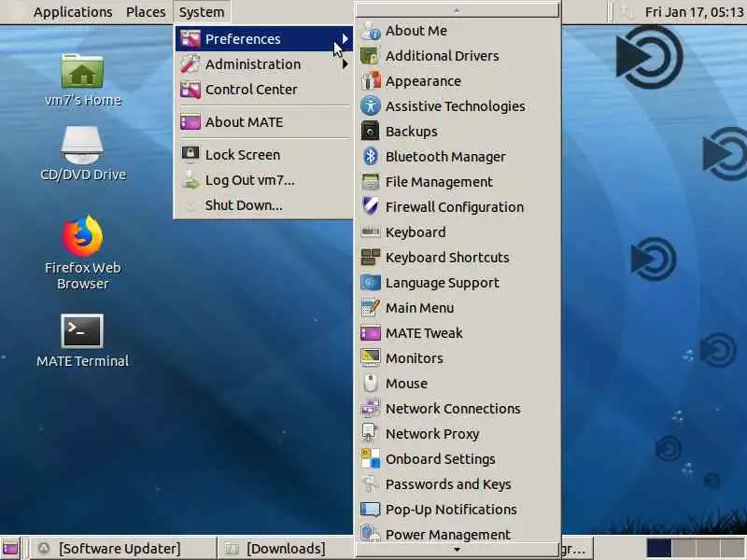Image resolution: width=747 pixels, height=560 pixels.
Task: Restore the Software Updater taskbar window
Action: [123, 548]
